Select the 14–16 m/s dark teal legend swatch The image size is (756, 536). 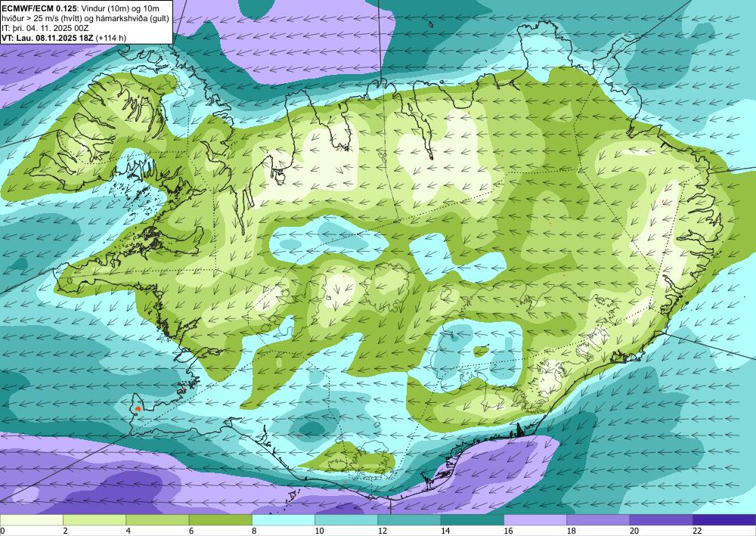(x=472, y=519)
